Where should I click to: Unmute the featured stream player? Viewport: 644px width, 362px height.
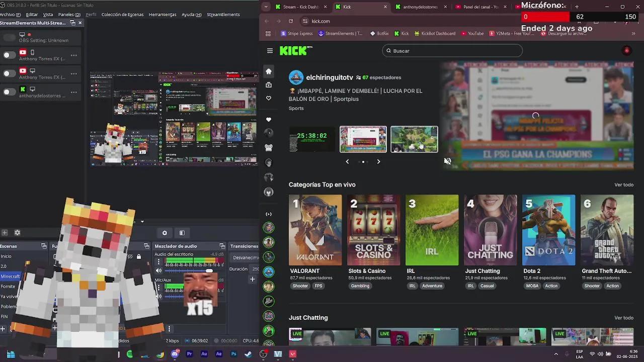pos(447,161)
